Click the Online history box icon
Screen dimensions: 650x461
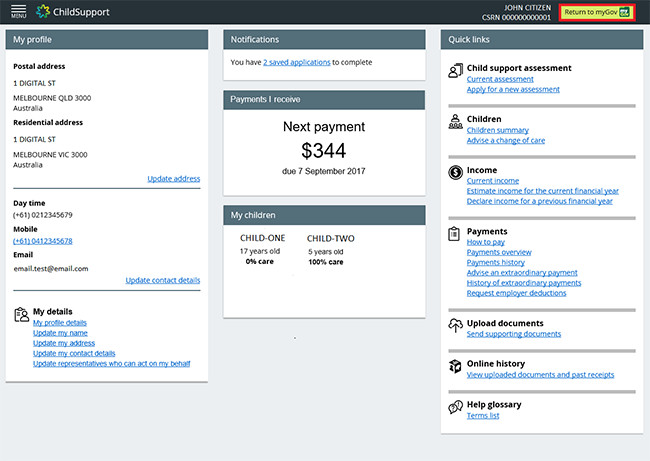click(454, 365)
